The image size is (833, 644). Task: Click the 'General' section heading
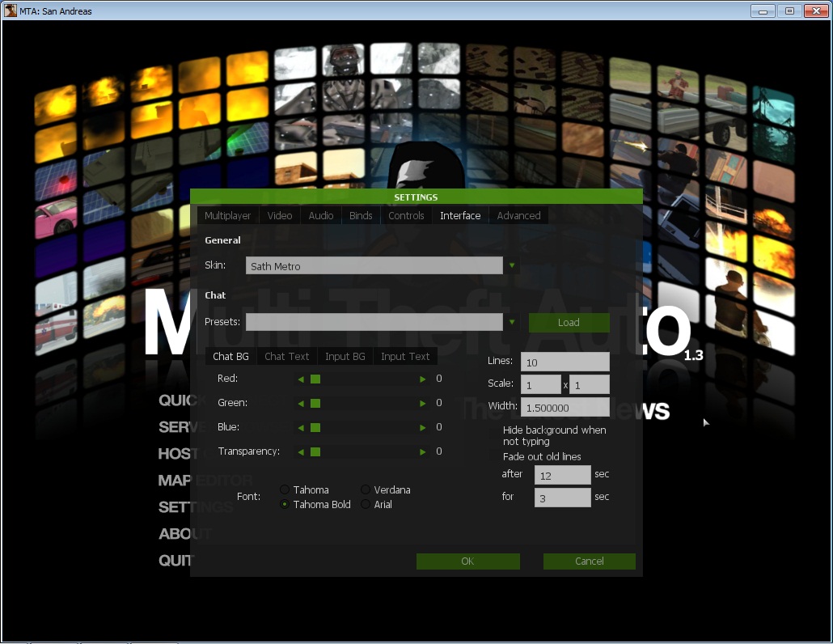coord(222,240)
